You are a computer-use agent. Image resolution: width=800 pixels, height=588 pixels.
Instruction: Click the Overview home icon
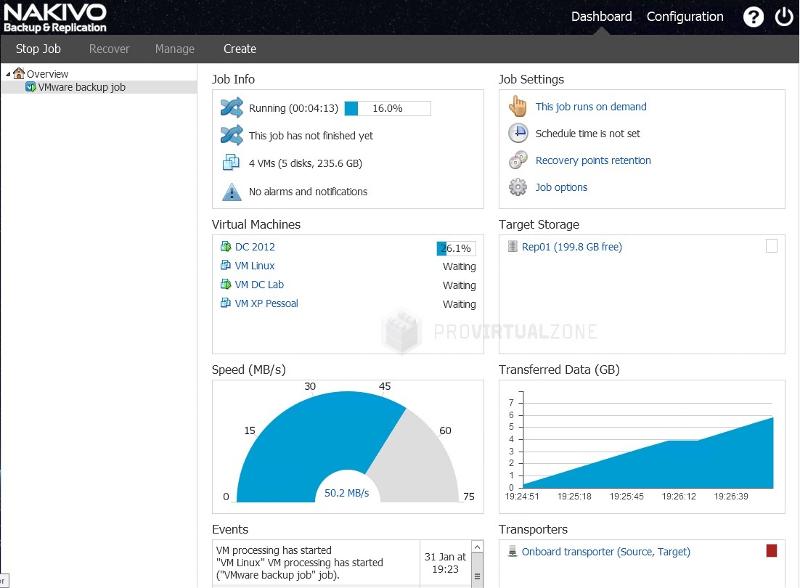pos(19,73)
